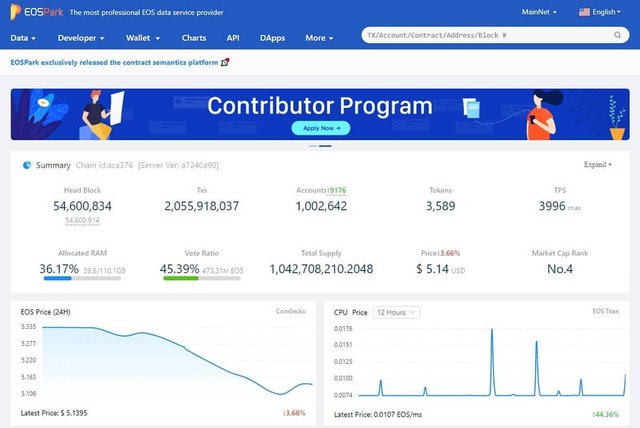Click the Summary pie chart icon
Image resolution: width=640 pixels, height=428 pixels.
pyautogui.click(x=27, y=165)
